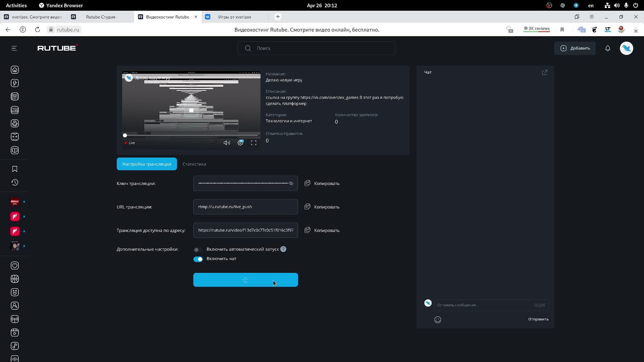Reveal the stream key with eye icon
The width and height of the screenshot is (644, 362).
click(291, 183)
